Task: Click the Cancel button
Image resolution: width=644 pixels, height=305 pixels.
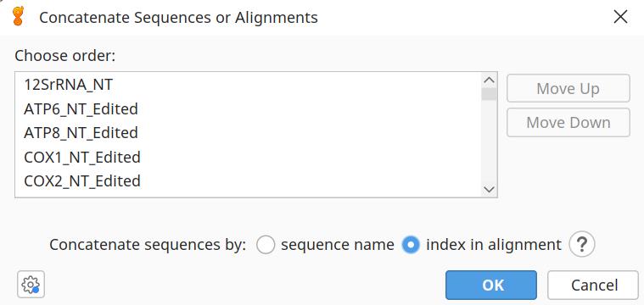Action: [x=594, y=285]
